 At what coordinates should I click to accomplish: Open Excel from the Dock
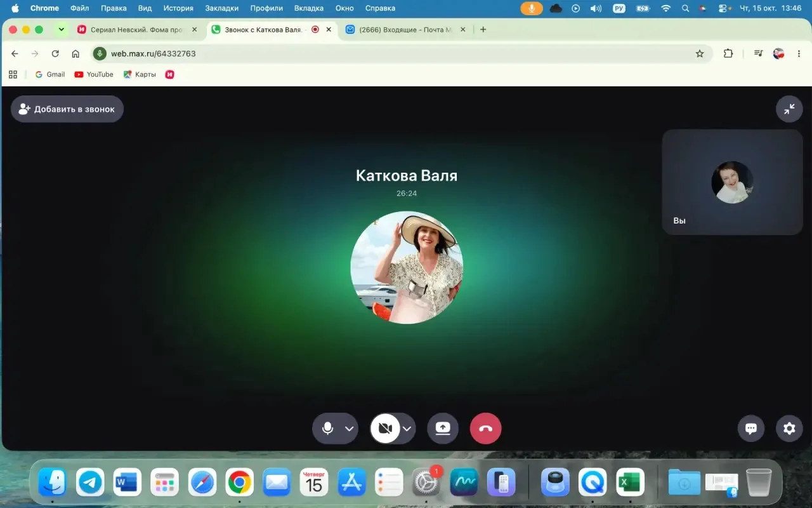coord(630,483)
